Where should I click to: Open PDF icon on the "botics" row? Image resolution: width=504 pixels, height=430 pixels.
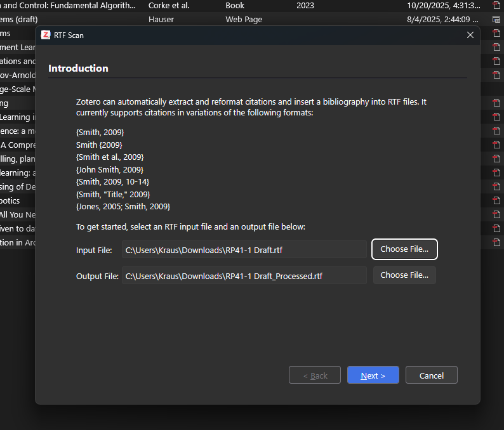tap(496, 200)
